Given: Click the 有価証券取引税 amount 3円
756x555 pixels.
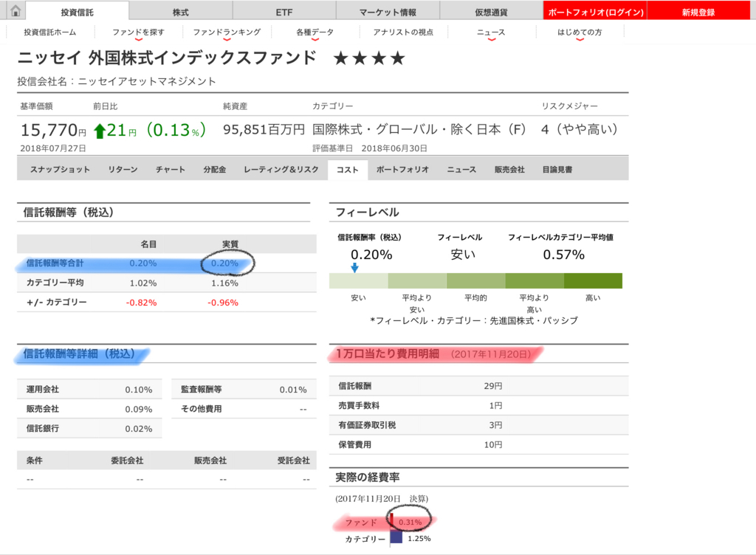Looking at the screenshot, I should (495, 425).
